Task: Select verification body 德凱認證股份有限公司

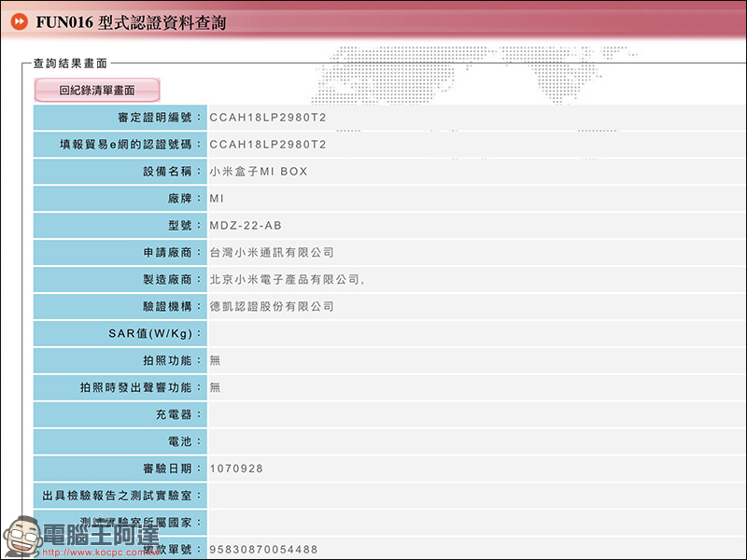Action: point(272,307)
